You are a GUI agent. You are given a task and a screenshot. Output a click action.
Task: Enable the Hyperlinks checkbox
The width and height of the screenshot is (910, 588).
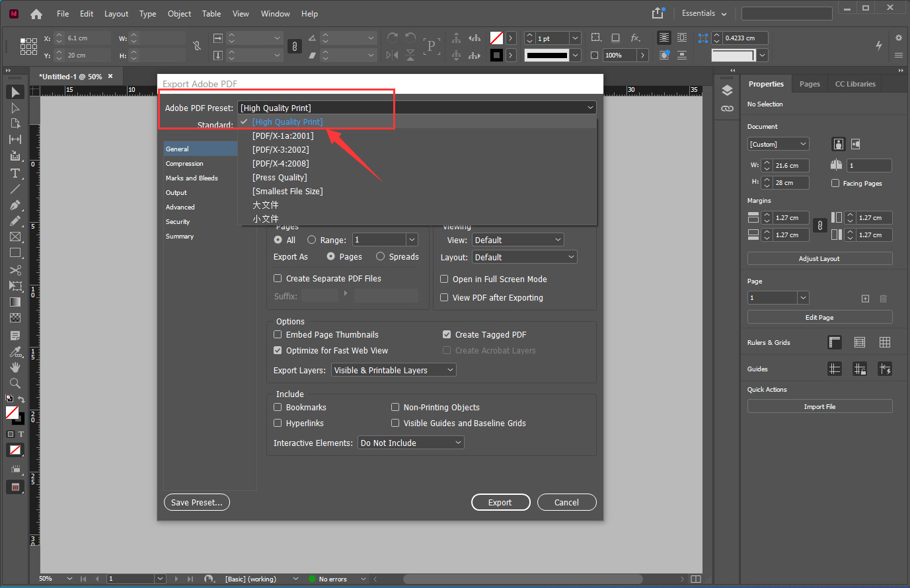(x=278, y=423)
